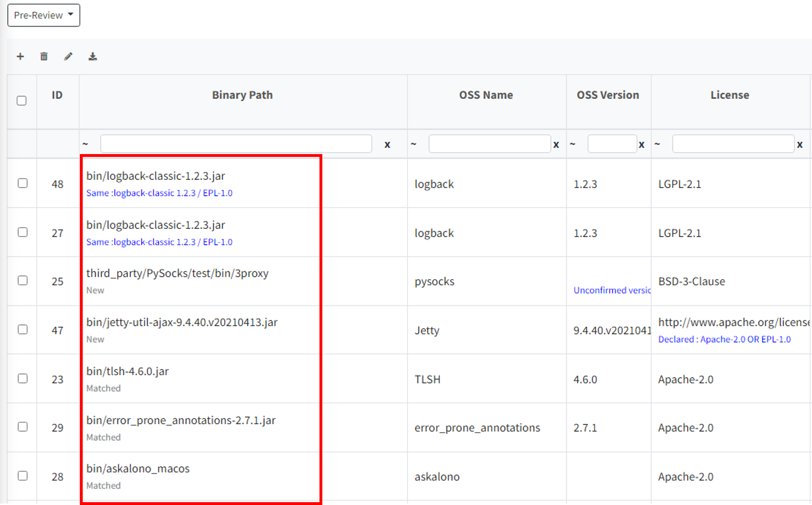Open the OSS Name filter operator (~)
Screen dimensions: 812x505
(414, 144)
